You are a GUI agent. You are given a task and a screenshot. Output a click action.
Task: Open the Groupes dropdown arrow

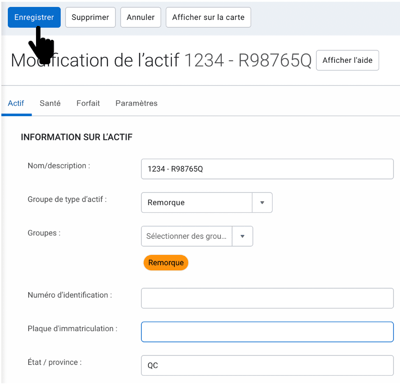(x=242, y=236)
